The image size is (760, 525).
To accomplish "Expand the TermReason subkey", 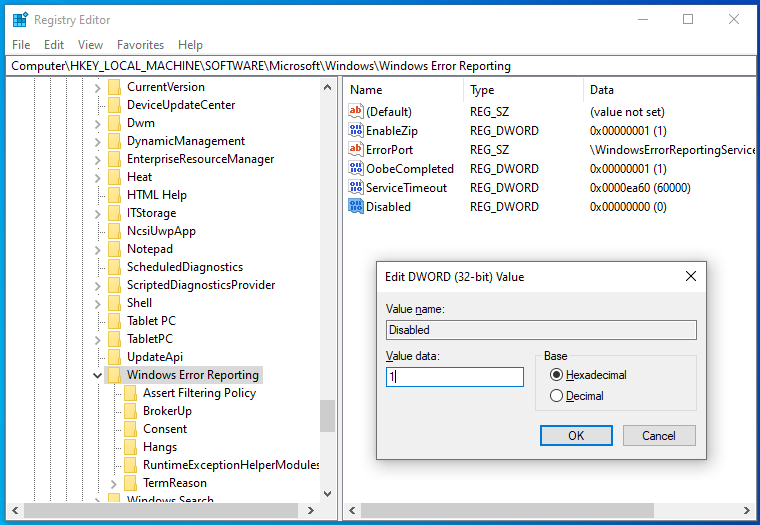I will 113,484.
